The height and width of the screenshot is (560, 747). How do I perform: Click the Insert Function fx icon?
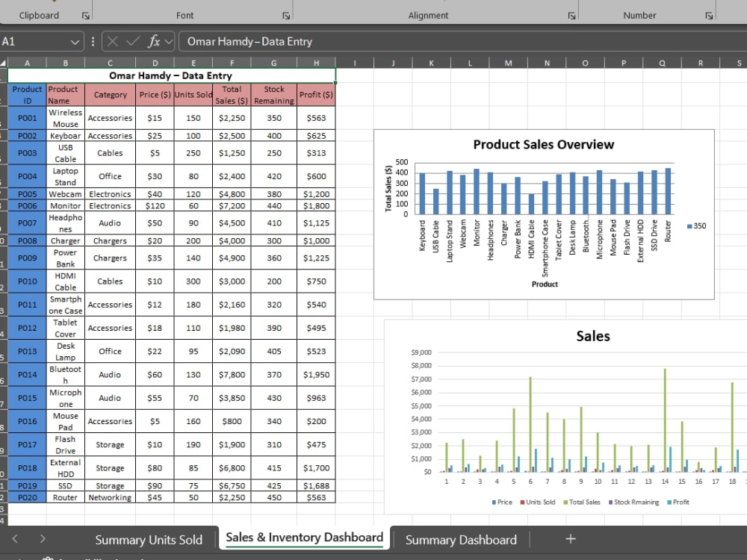coord(153,41)
